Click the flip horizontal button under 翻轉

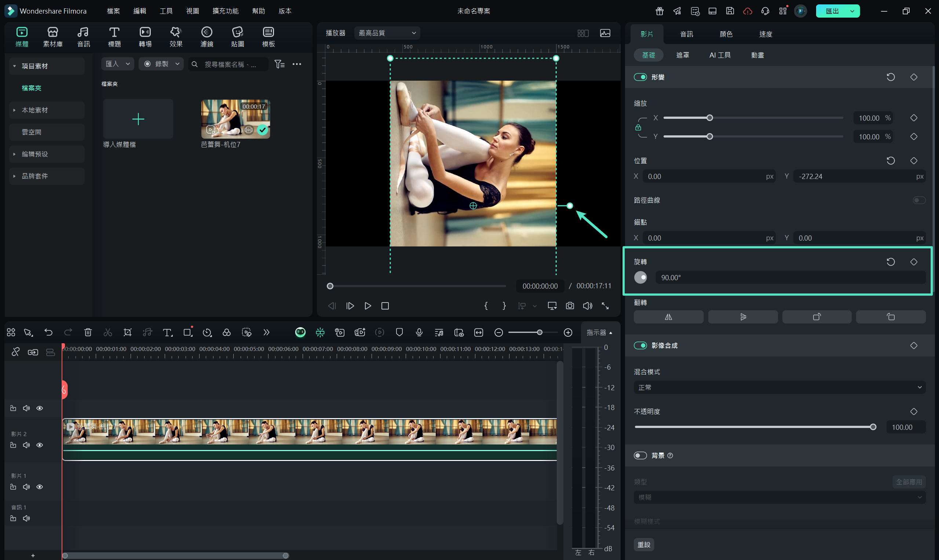[668, 316]
